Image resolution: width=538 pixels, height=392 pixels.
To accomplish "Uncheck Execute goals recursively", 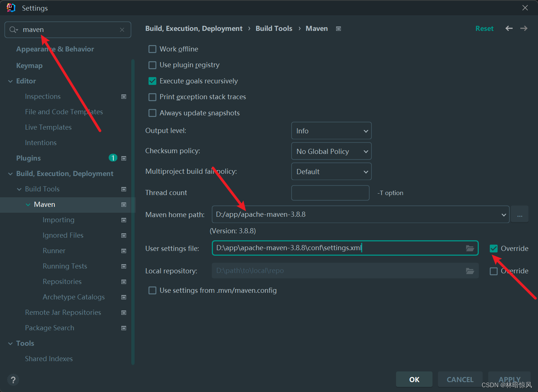I will click(x=152, y=81).
